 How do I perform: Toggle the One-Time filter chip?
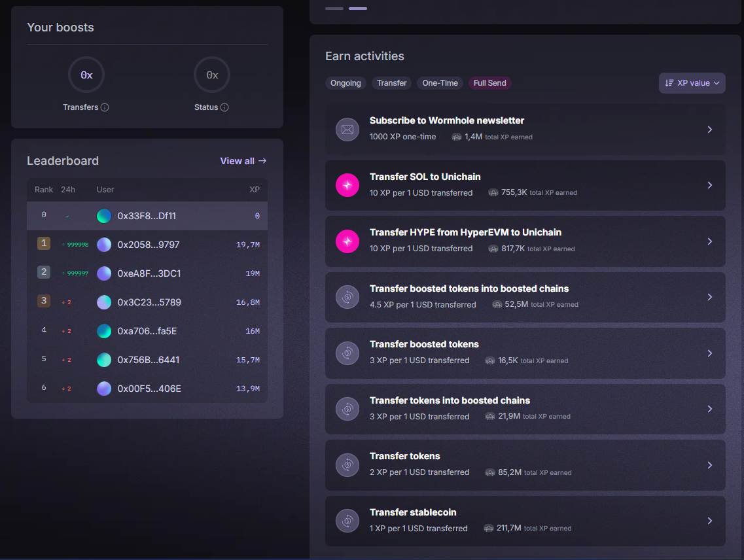(440, 83)
